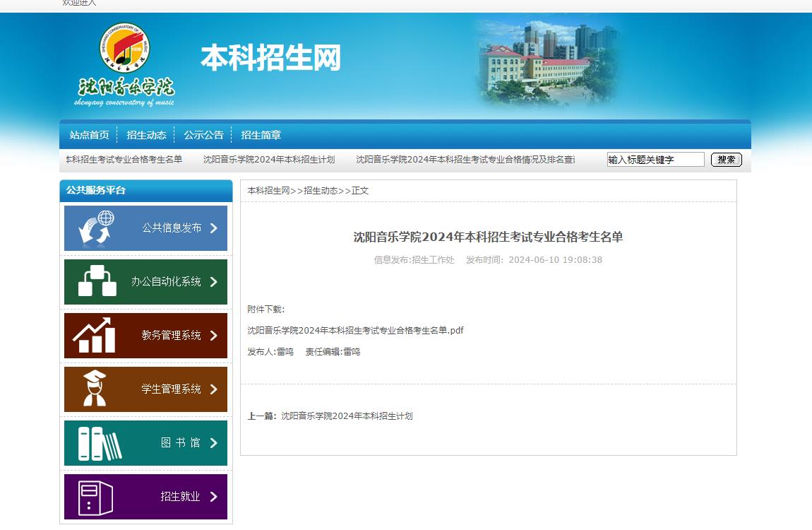Download the 专业合格考生名单.pdf attachment
The image size is (812, 530).
(355, 330)
